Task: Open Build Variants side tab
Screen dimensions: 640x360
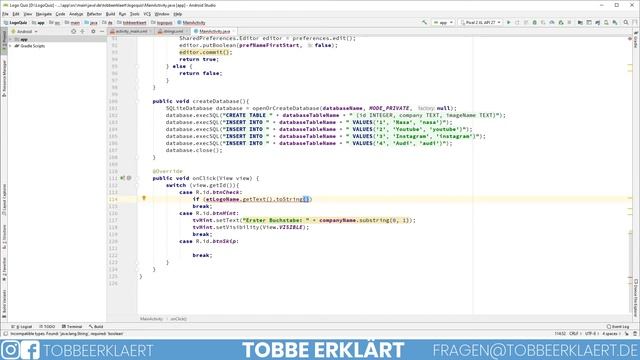Action: click(4, 304)
